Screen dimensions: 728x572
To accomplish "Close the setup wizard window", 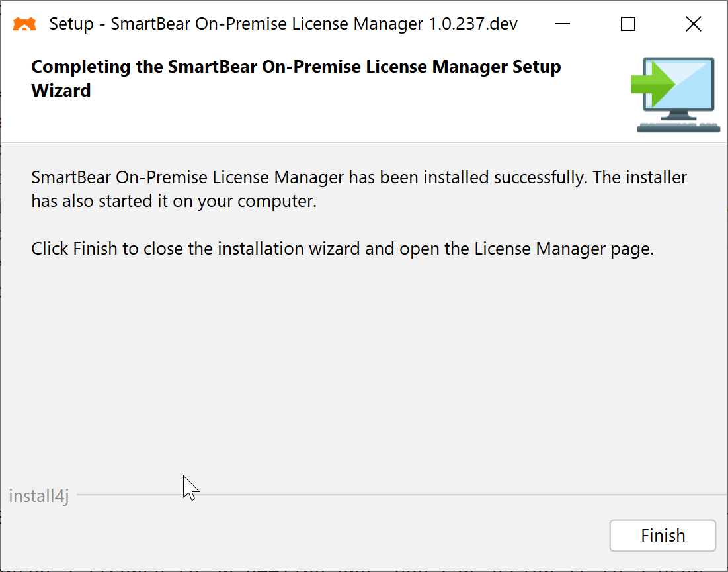I will (x=693, y=24).
